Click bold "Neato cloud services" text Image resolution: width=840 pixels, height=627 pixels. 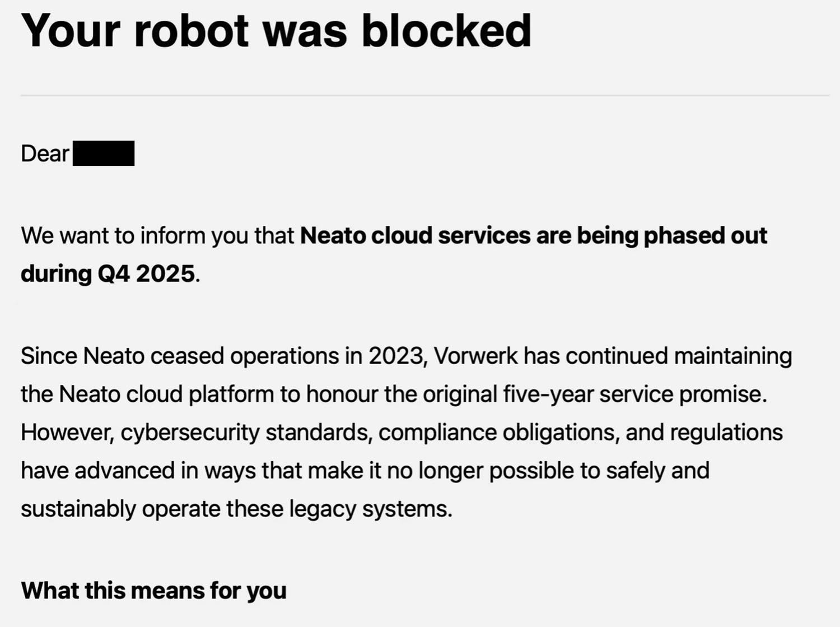click(415, 236)
